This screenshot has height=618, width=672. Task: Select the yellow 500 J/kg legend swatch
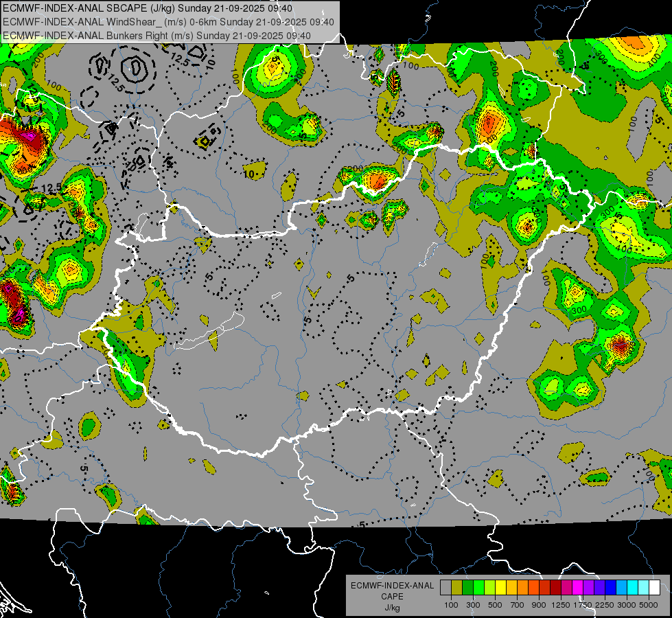[500, 588]
